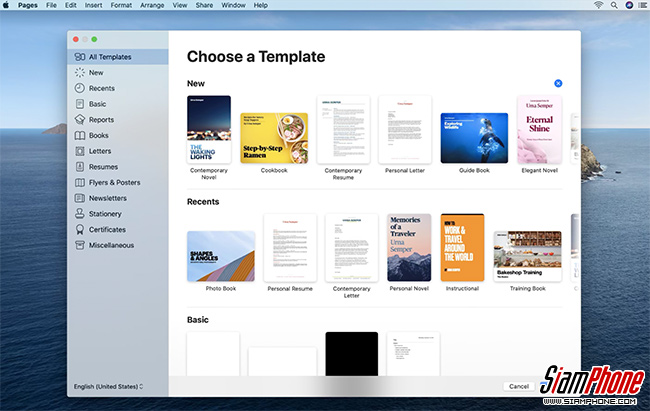Choose the Cookbook template thumbnail
The width and height of the screenshot is (650, 411).
click(x=274, y=138)
